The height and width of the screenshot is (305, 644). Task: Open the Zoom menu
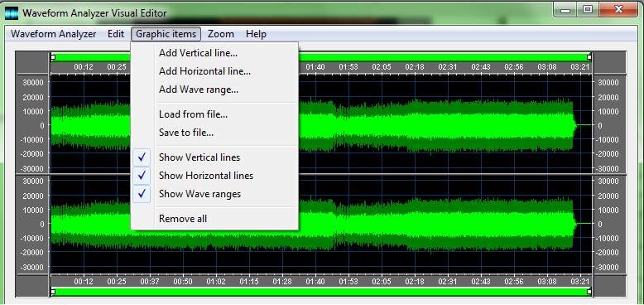coord(220,34)
